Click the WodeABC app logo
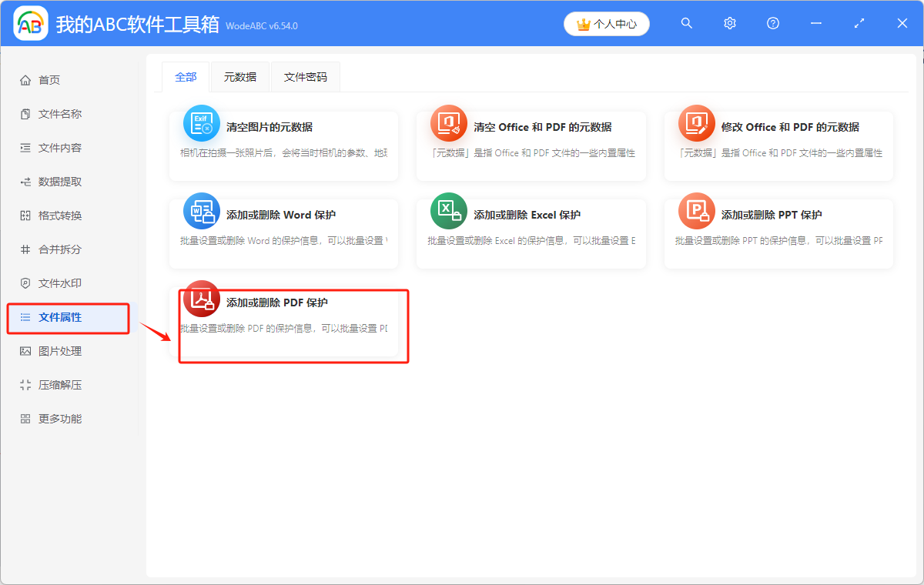 coord(31,24)
